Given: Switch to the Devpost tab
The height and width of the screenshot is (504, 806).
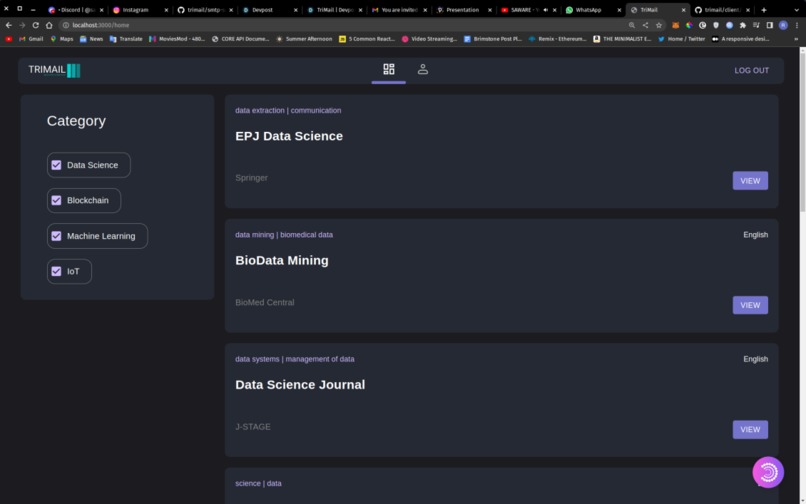Looking at the screenshot, I should coord(270,10).
